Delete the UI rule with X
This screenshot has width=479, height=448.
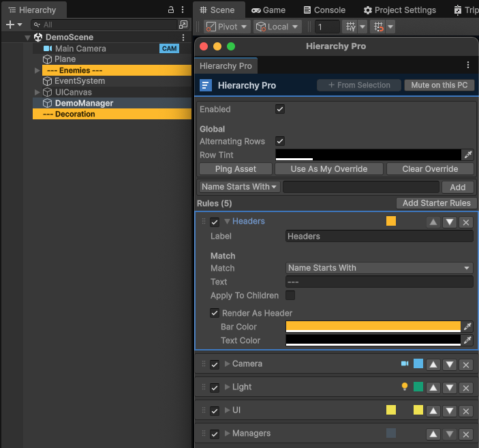(466, 411)
